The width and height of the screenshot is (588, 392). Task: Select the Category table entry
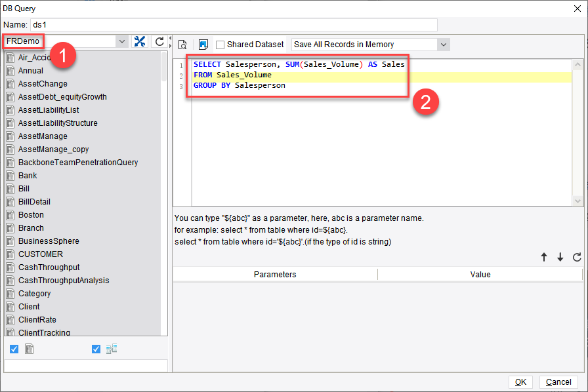coord(34,293)
